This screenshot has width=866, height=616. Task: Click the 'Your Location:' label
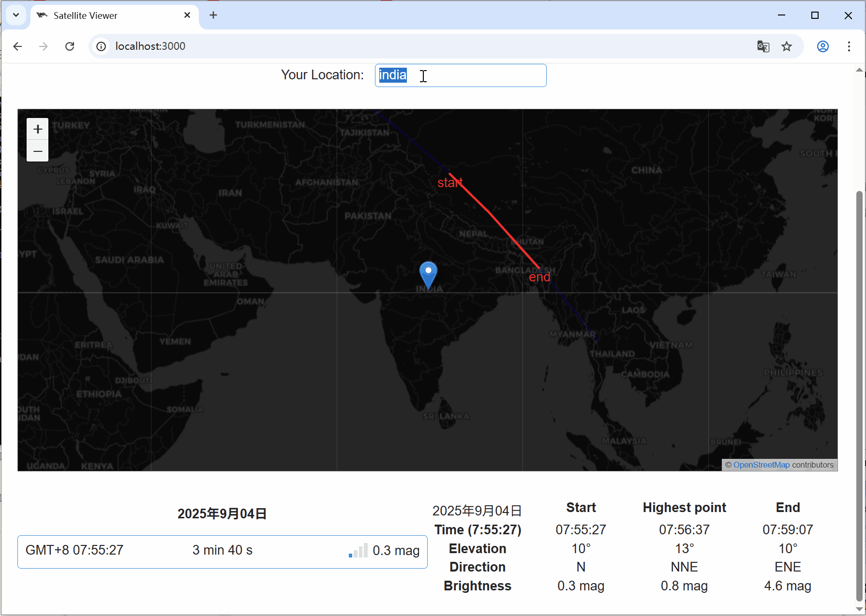(322, 75)
